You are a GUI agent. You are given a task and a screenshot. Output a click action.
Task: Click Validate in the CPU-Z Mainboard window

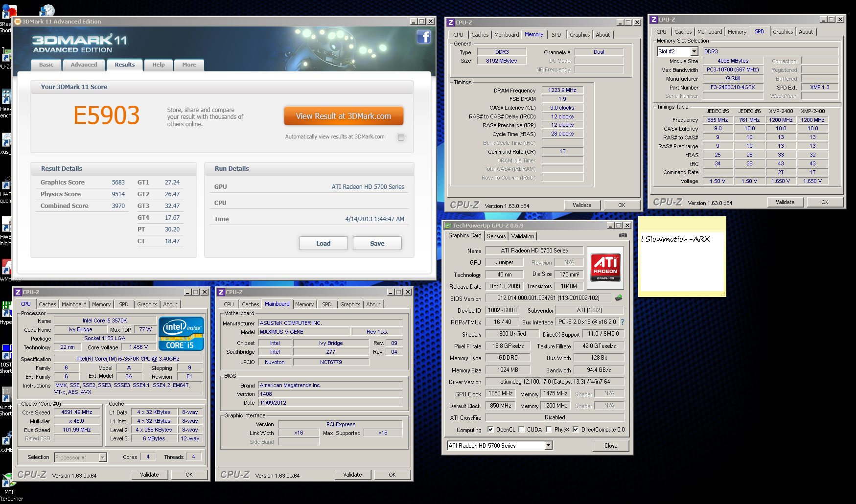coord(352,475)
